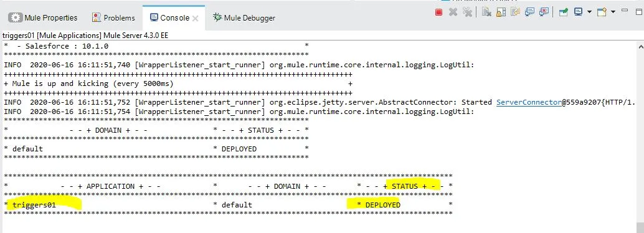Open Display Selected Console dropdown arrow

click(x=589, y=12)
